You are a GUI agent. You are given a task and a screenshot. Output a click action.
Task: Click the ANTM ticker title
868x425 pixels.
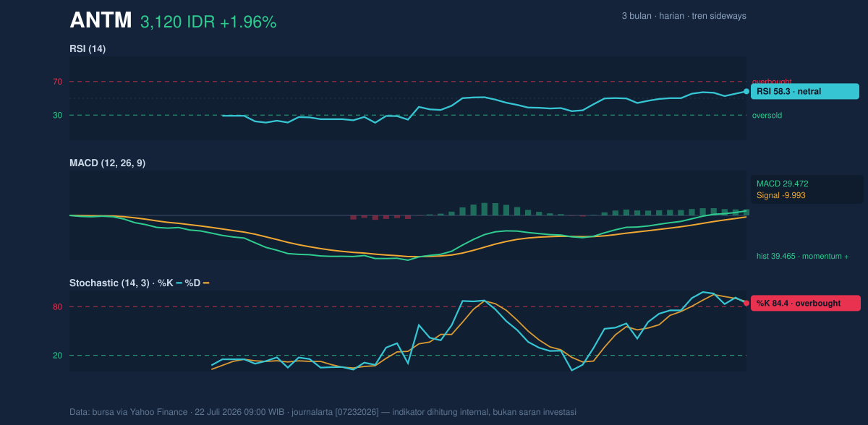(x=101, y=21)
